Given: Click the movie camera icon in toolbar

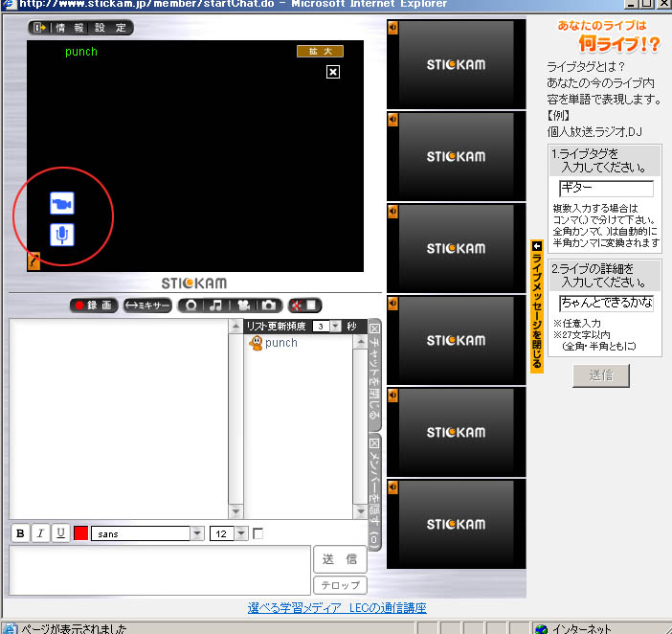Looking at the screenshot, I should (x=243, y=306).
